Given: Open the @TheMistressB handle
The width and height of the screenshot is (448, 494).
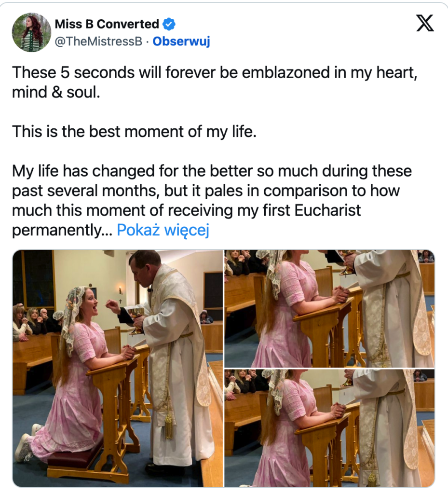Looking at the screenshot, I should pyautogui.click(x=98, y=41).
